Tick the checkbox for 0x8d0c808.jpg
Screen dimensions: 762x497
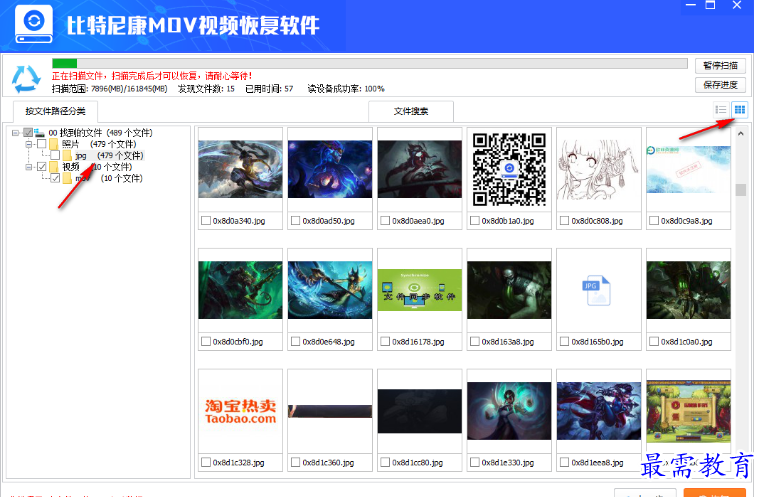coord(564,221)
